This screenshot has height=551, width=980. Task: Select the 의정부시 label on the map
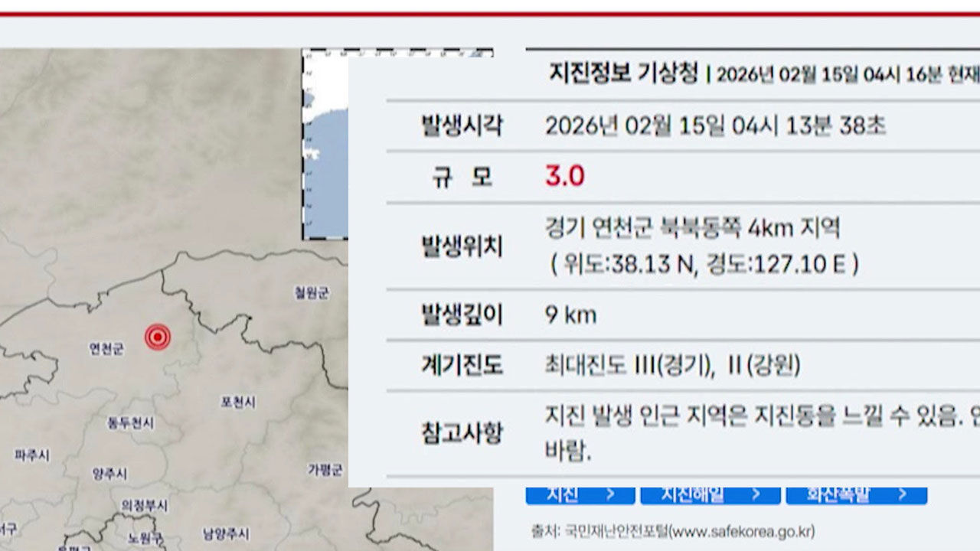144,506
